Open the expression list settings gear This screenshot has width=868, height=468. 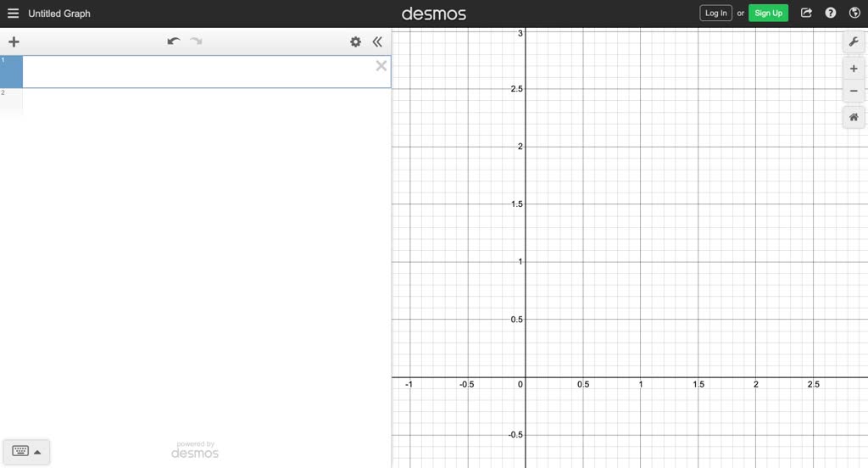[x=355, y=42]
